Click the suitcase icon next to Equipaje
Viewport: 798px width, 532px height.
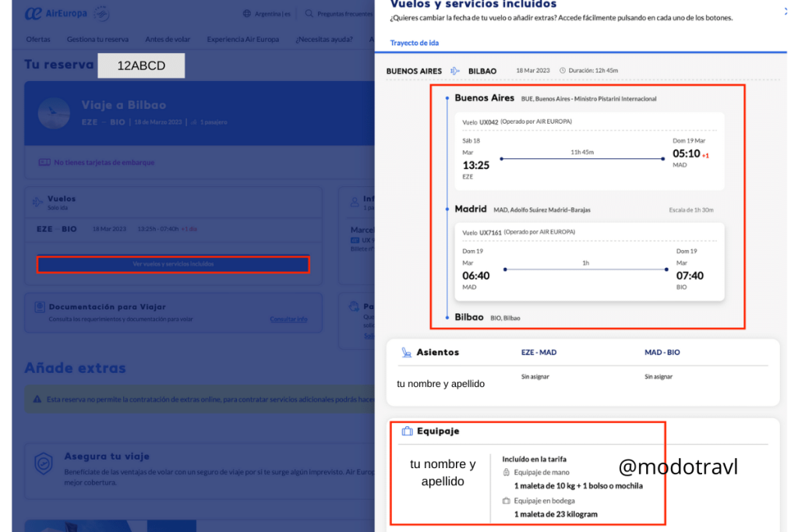coord(406,431)
